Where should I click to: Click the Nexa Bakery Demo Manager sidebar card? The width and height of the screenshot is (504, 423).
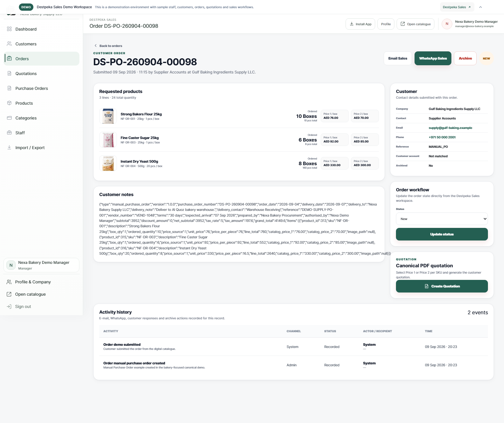[41, 265]
